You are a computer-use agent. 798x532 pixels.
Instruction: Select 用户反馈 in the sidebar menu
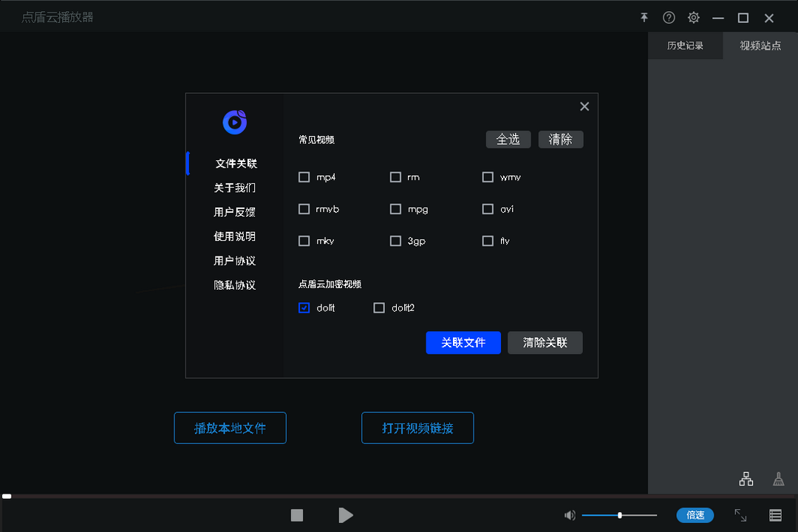point(233,211)
